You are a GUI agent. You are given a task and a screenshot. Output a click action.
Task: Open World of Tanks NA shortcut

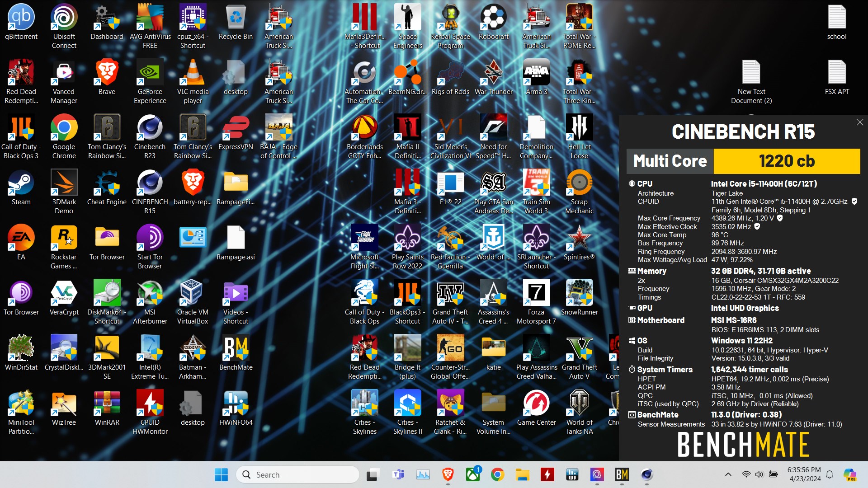tap(579, 413)
